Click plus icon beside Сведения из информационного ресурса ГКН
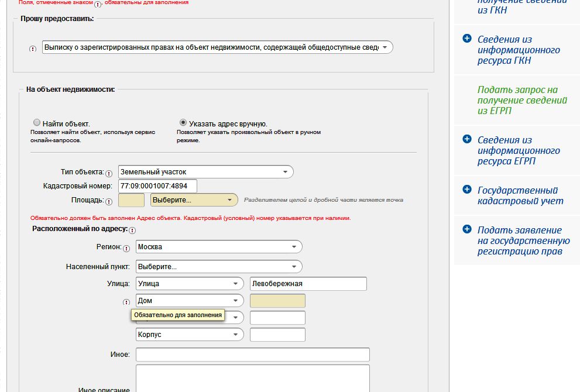 coord(466,39)
